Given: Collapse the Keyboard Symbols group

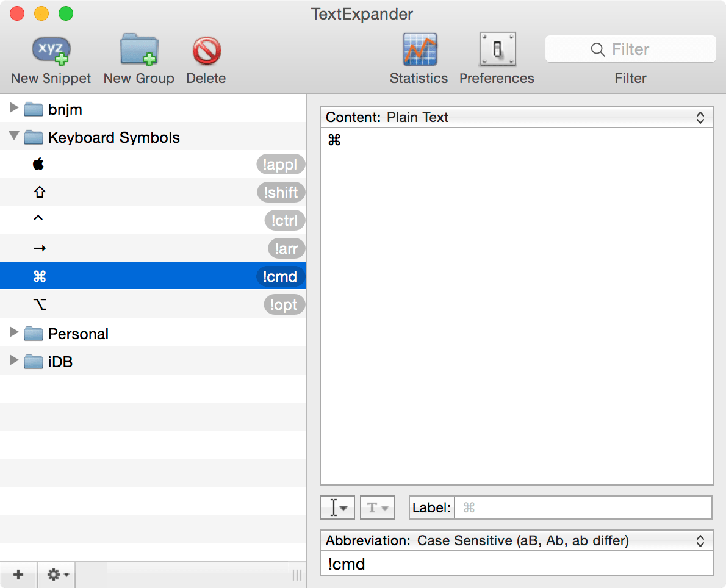Looking at the screenshot, I should coord(13,137).
